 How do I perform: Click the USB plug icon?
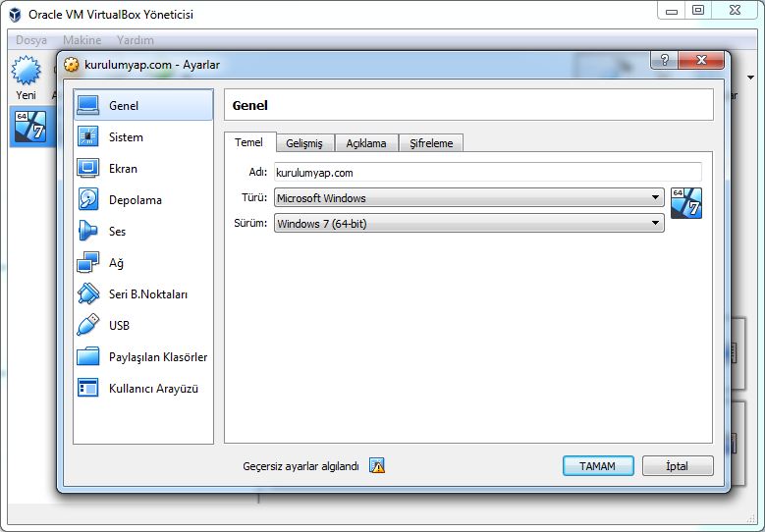88,325
